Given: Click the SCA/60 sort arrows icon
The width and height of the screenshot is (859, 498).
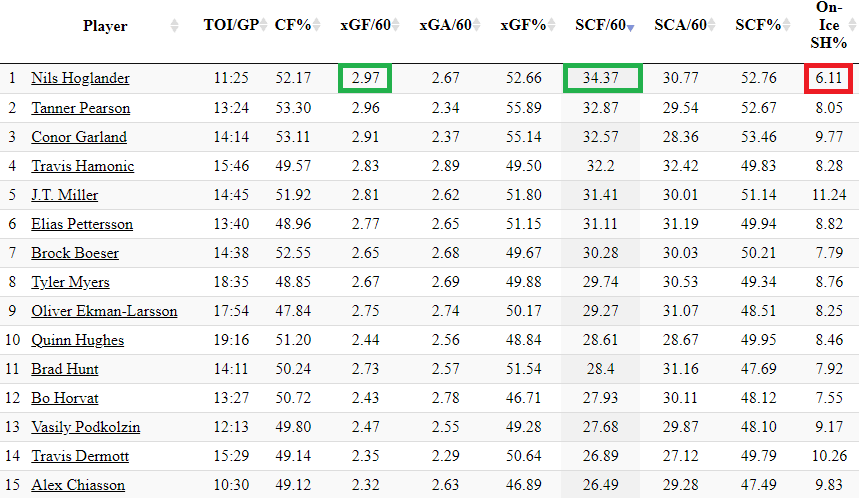Looking at the screenshot, I should pyautogui.click(x=713, y=25).
